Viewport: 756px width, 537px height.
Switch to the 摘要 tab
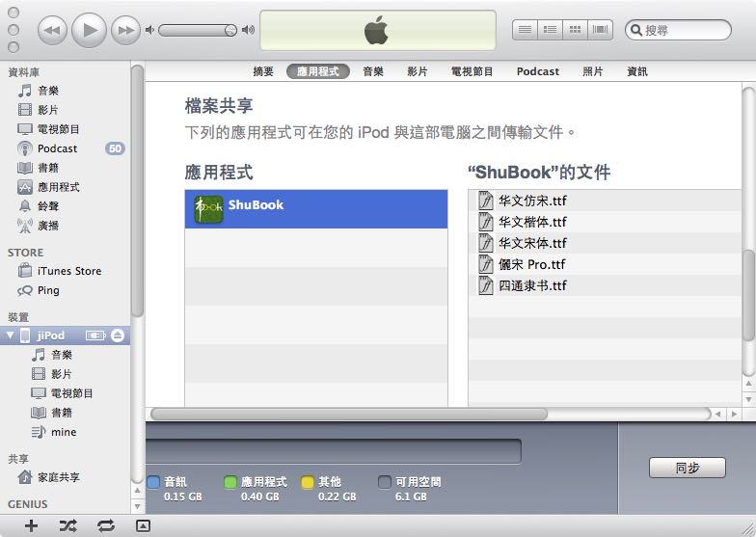(263, 71)
